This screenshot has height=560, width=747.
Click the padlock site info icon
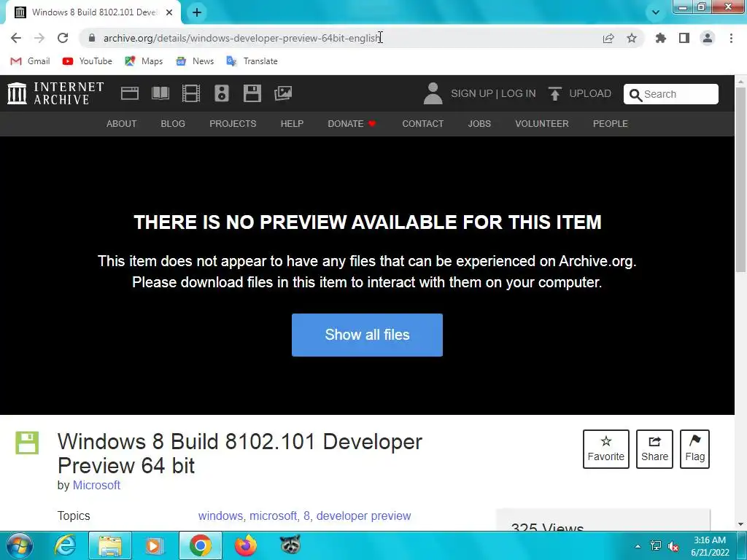point(92,38)
